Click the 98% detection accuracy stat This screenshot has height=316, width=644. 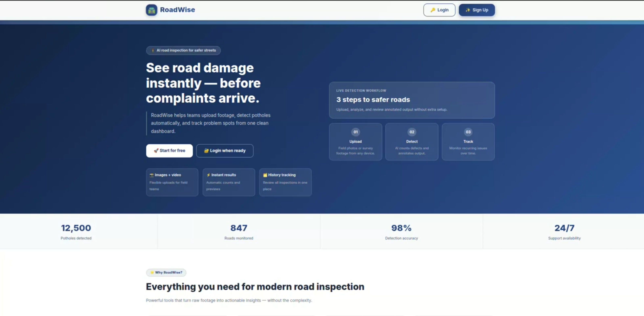pos(401,228)
